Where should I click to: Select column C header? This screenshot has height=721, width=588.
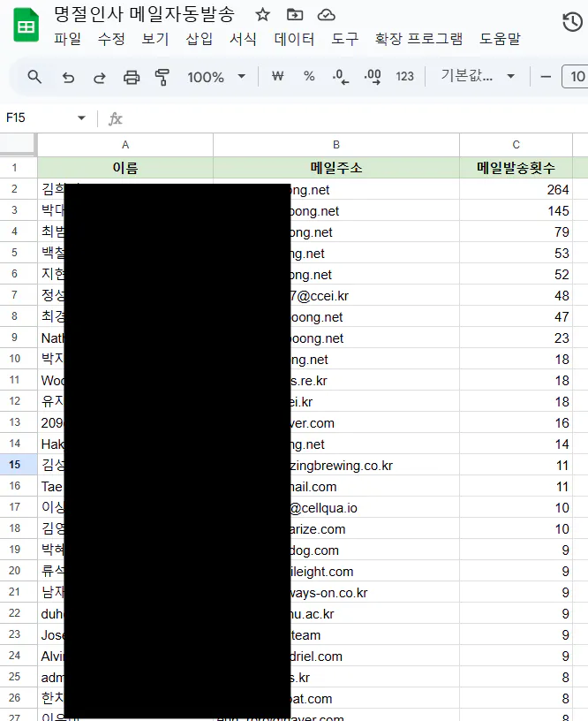coord(516,145)
